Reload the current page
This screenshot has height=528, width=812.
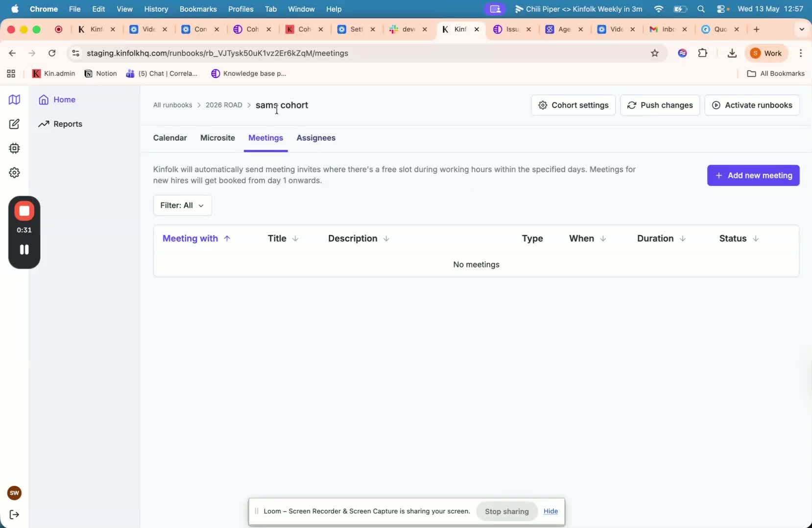[52, 53]
